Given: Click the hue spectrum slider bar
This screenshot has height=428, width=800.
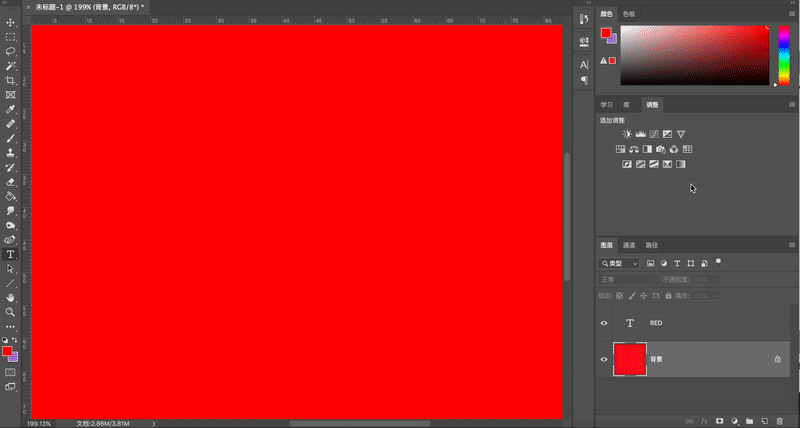Looking at the screenshot, I should (x=784, y=55).
